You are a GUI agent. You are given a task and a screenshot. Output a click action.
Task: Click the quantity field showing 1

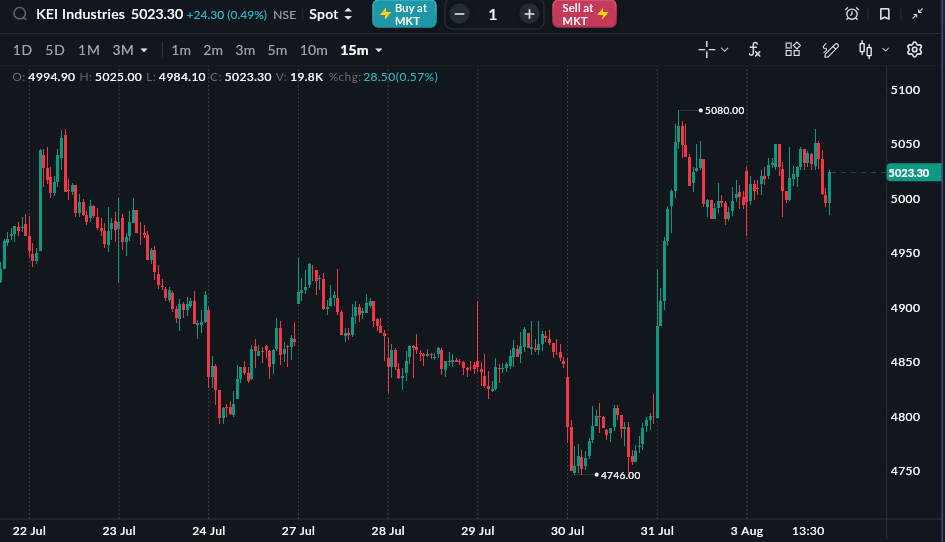(x=493, y=14)
